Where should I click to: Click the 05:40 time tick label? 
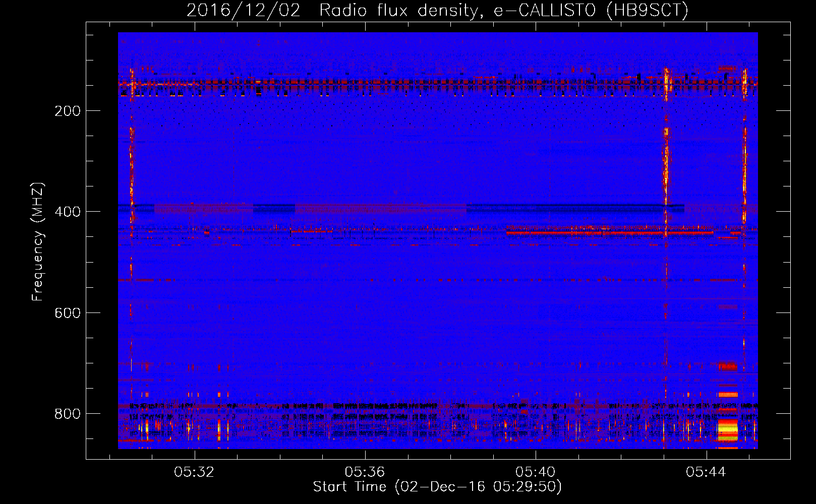(535, 472)
